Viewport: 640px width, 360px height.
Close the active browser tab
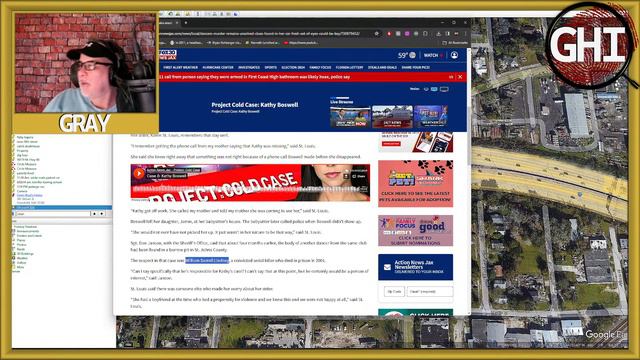point(177,23)
